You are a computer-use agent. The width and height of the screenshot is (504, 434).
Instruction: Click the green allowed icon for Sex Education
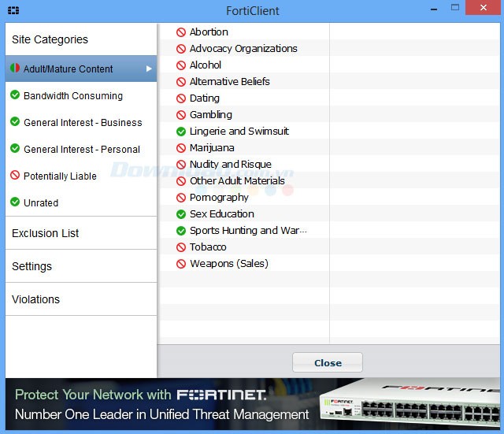tap(181, 214)
